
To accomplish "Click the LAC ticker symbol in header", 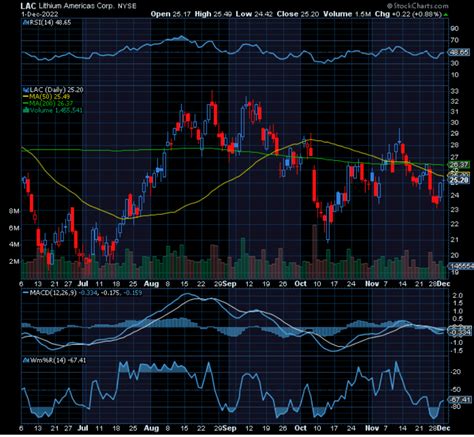I will (28, 6).
